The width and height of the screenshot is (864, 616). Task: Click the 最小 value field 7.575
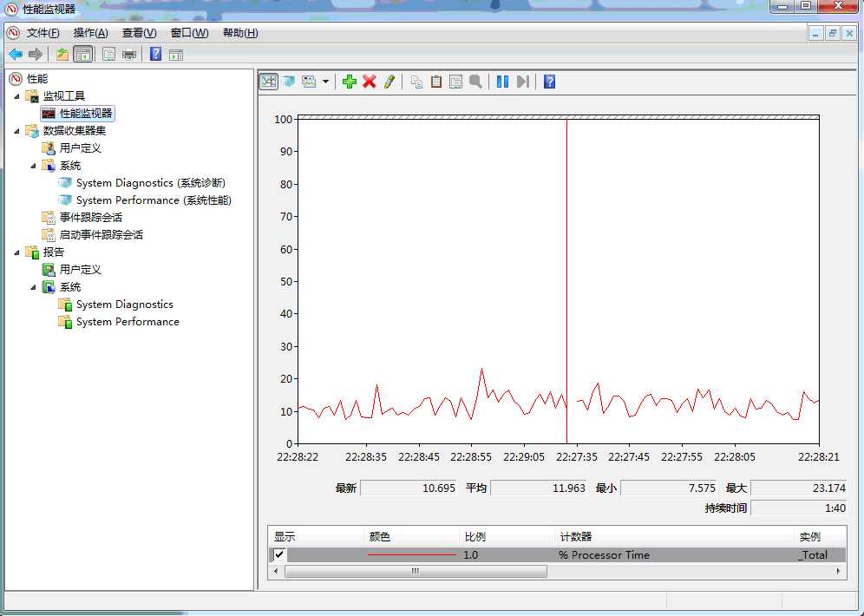[x=669, y=488]
